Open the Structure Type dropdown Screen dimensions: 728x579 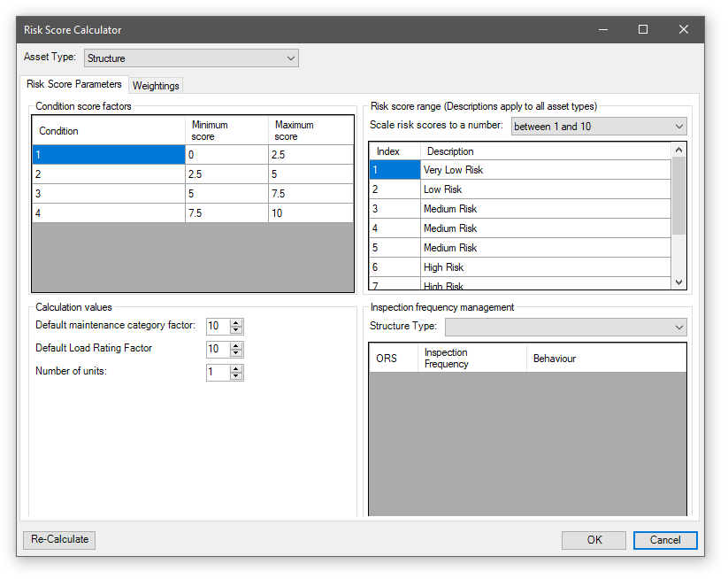click(x=565, y=328)
